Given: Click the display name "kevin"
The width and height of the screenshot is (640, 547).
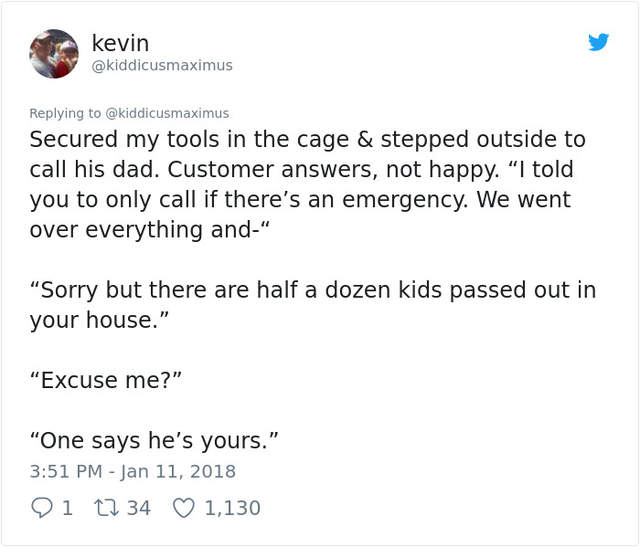Looking at the screenshot, I should (x=120, y=43).
